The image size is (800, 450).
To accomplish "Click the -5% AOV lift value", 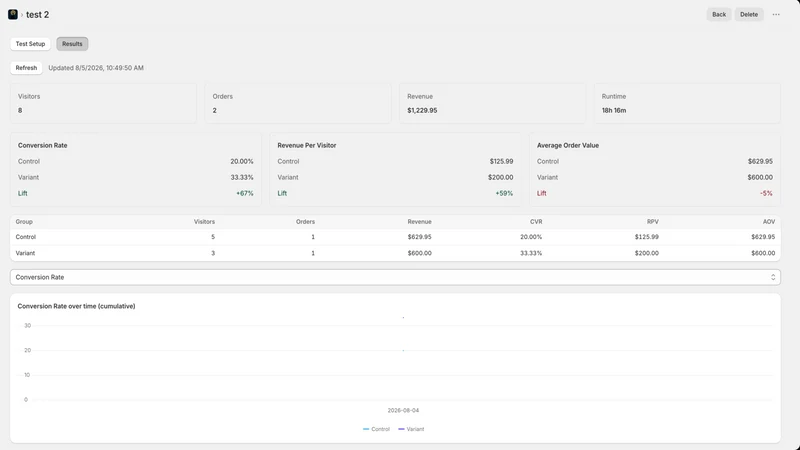I will 766,193.
